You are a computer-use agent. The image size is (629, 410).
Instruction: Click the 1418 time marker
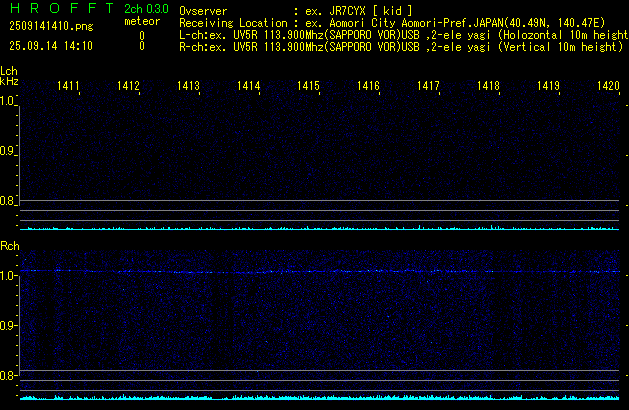pos(488,86)
